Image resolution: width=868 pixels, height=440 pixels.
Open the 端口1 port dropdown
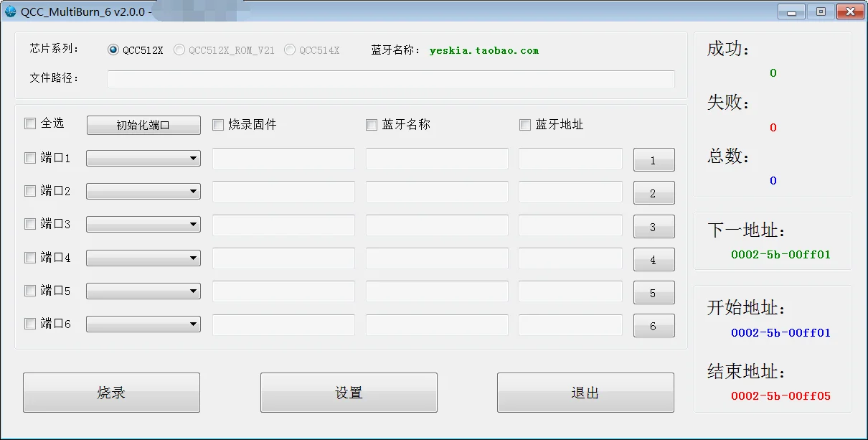(143, 159)
